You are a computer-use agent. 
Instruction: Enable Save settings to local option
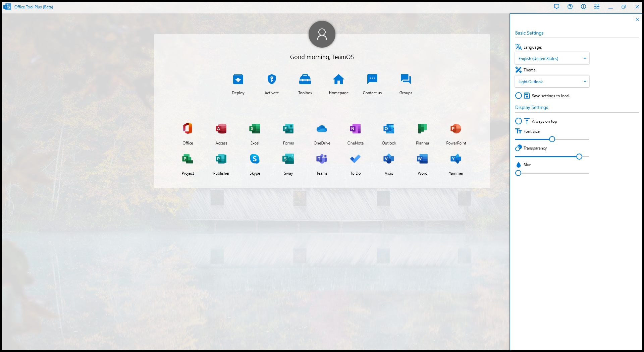[519, 96]
